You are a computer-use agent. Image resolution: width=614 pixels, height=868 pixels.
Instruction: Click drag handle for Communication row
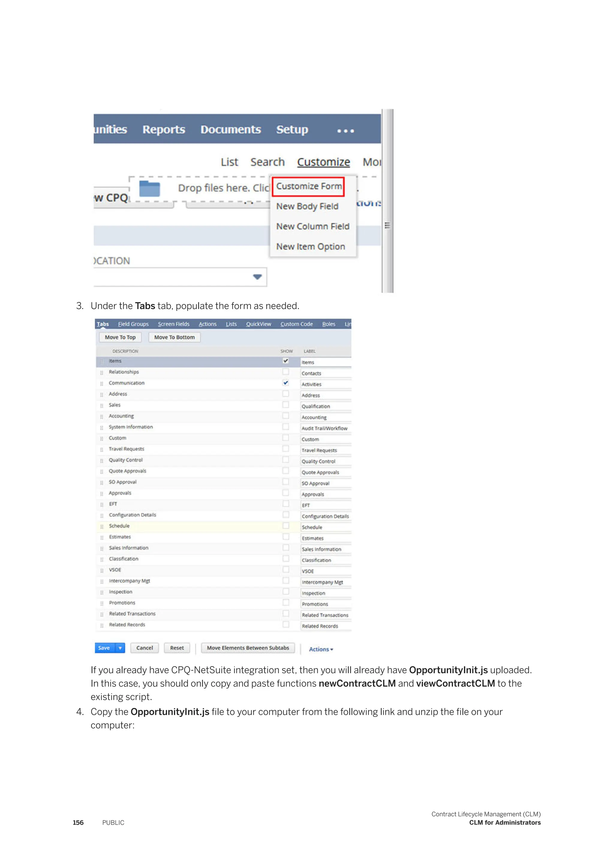tap(102, 384)
